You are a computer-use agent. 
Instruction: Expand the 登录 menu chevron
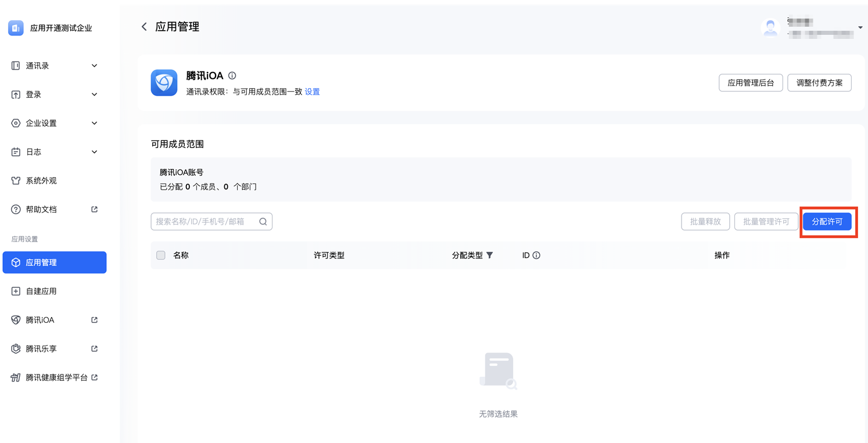(95, 95)
